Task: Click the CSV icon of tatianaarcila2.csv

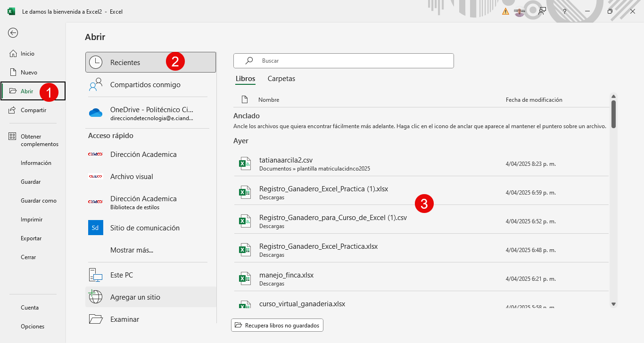Action: point(244,163)
